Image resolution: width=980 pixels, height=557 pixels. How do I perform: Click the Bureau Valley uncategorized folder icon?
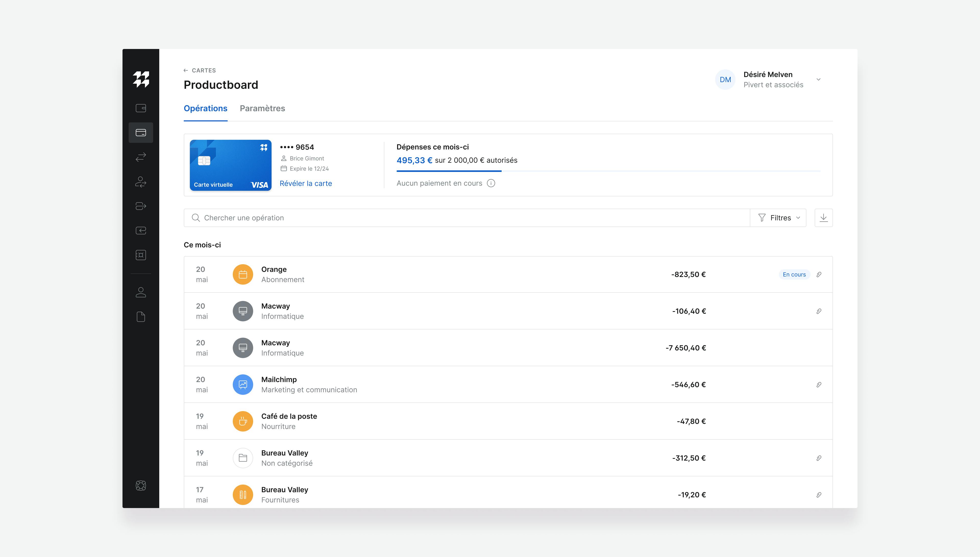point(243,458)
